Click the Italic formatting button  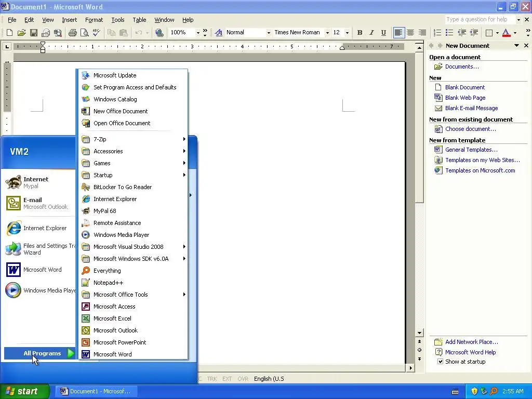tap(371, 33)
